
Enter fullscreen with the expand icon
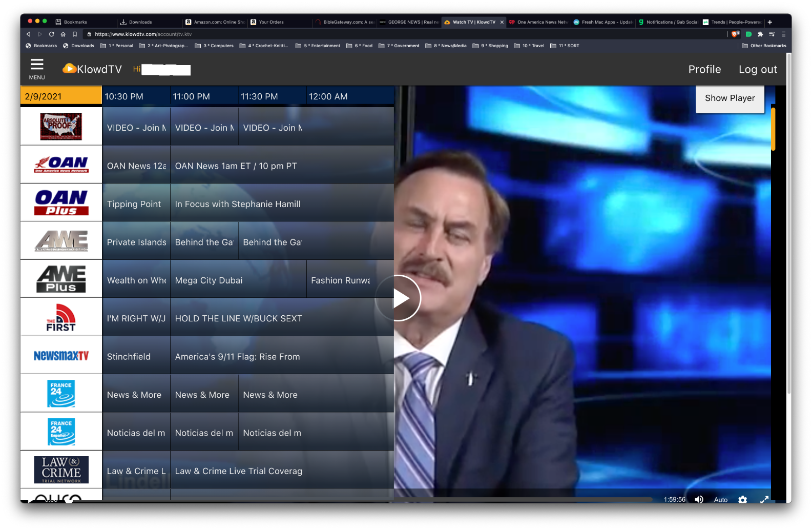(x=764, y=499)
